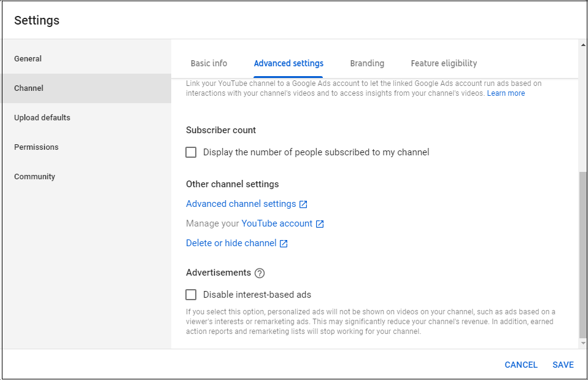588x380 pixels.
Task: Click the scrollbar down arrow
Action: [x=583, y=343]
